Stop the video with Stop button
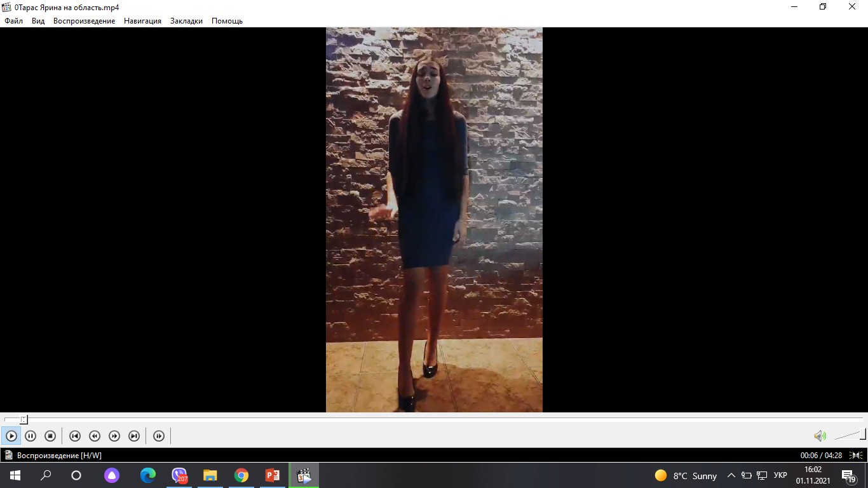 pos(50,436)
